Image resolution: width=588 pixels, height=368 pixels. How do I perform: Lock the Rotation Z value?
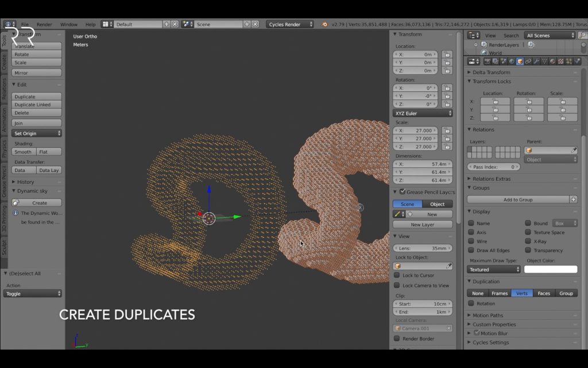[447, 104]
